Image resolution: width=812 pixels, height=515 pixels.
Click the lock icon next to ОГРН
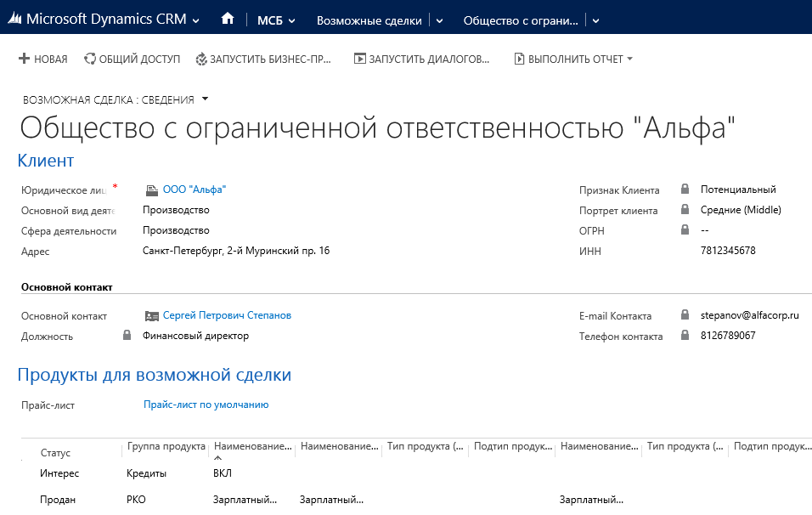coord(685,229)
